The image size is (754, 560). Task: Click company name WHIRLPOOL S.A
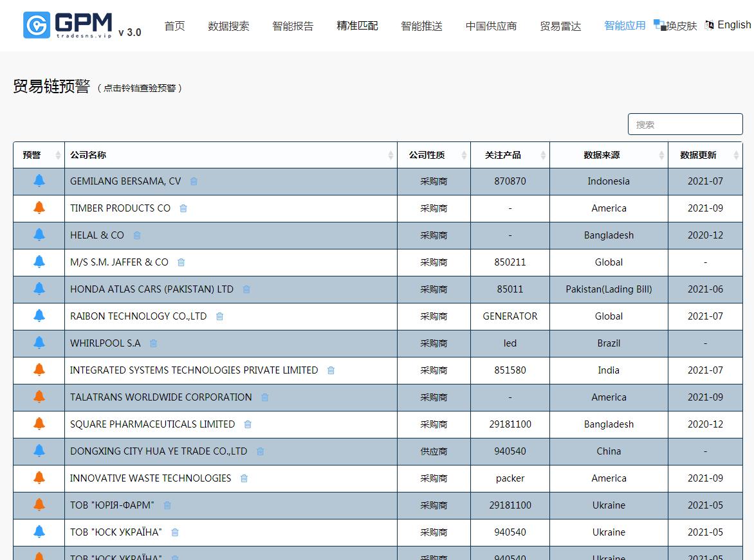click(x=106, y=343)
